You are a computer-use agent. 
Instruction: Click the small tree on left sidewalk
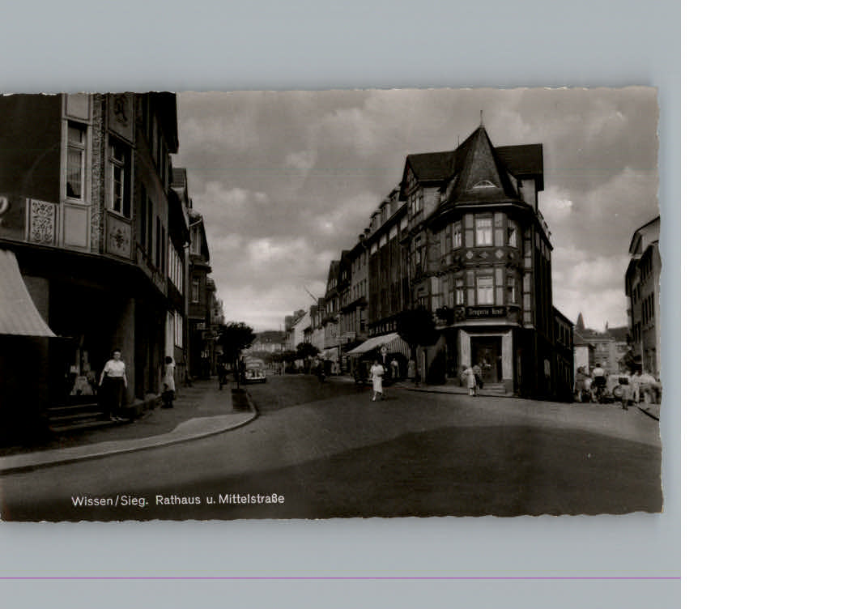(x=236, y=341)
